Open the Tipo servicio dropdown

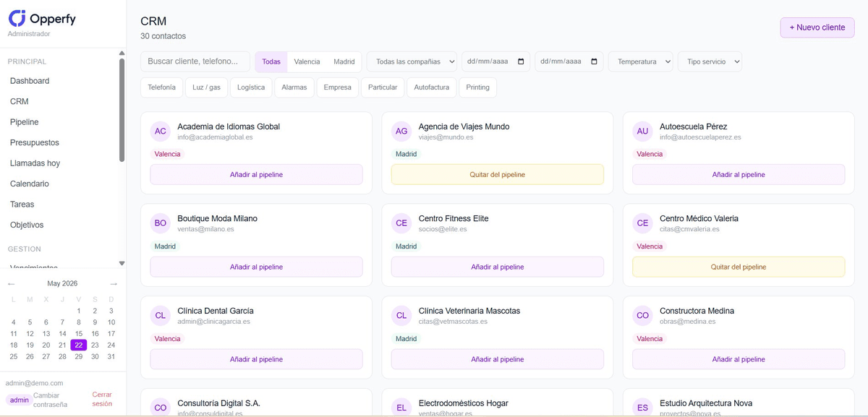point(710,61)
